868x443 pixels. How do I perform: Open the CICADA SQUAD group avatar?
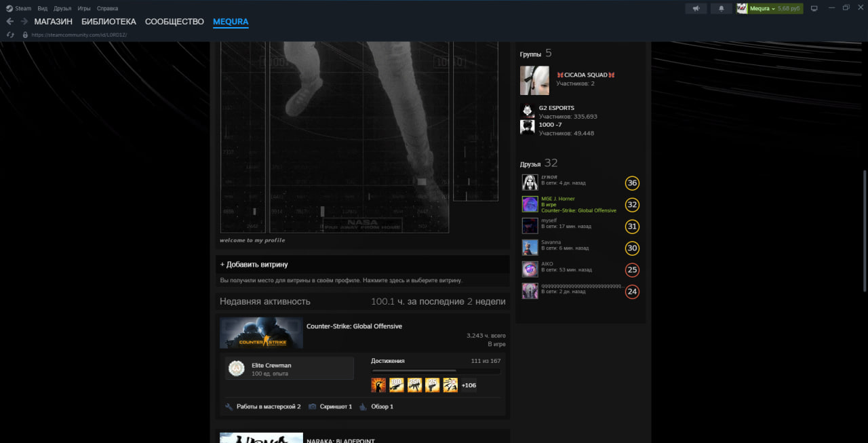534,80
